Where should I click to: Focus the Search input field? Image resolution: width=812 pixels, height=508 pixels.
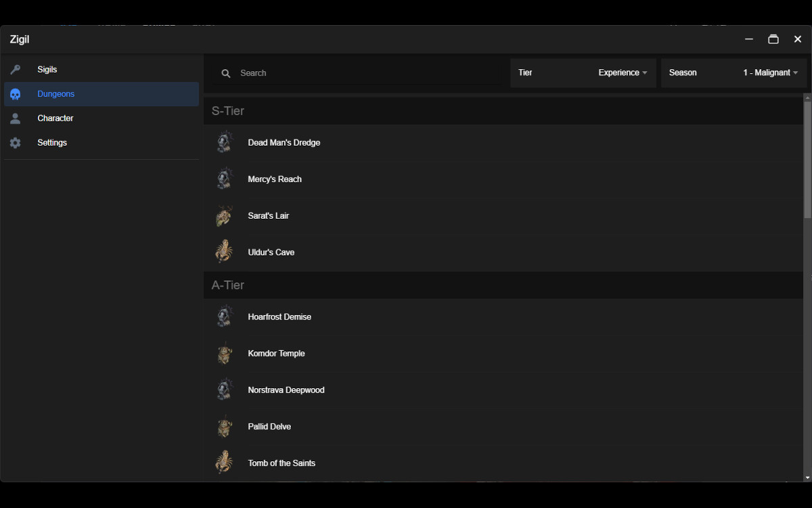(x=365, y=73)
